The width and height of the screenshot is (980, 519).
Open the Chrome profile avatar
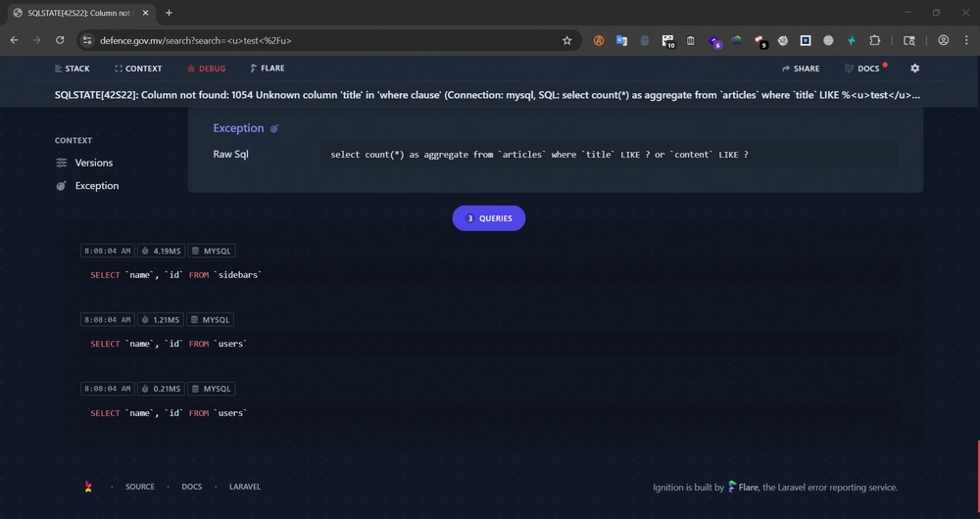944,40
